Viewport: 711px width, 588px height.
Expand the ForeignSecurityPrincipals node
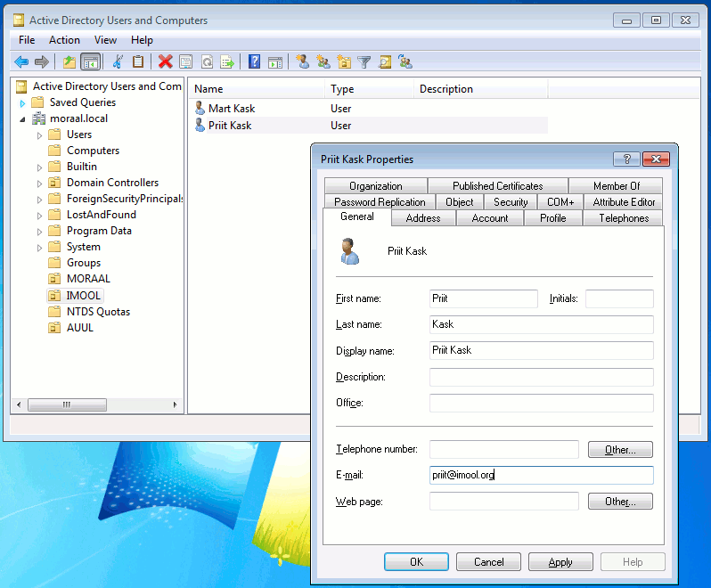tap(39, 200)
